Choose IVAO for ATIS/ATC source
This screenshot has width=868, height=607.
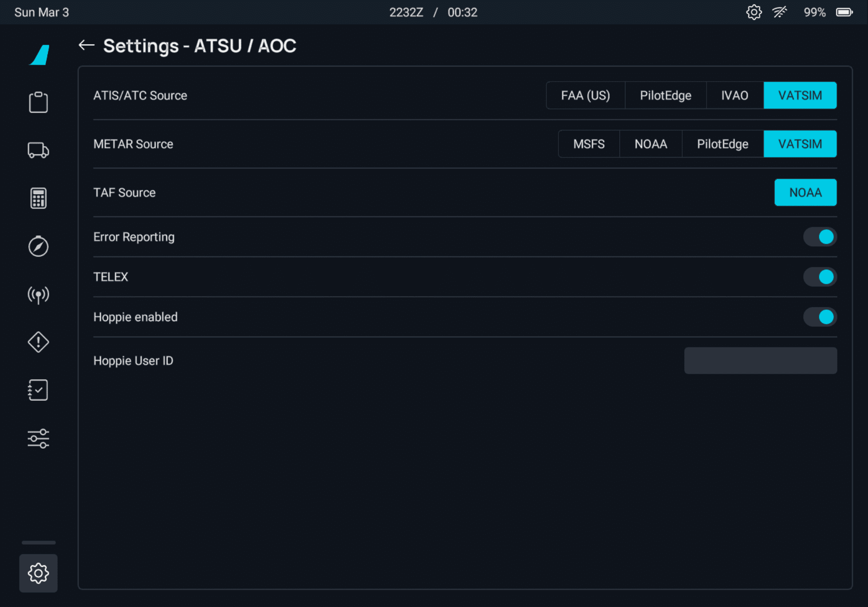[x=734, y=95]
